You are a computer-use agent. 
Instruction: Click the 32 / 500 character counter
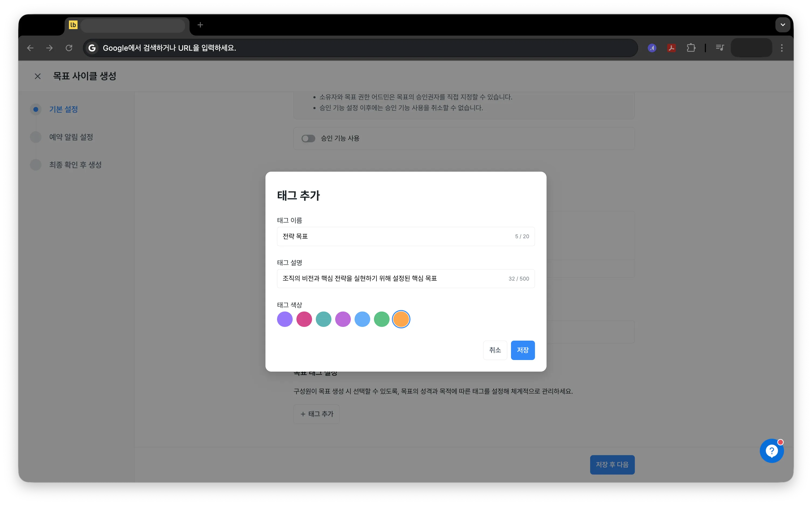[x=519, y=279]
